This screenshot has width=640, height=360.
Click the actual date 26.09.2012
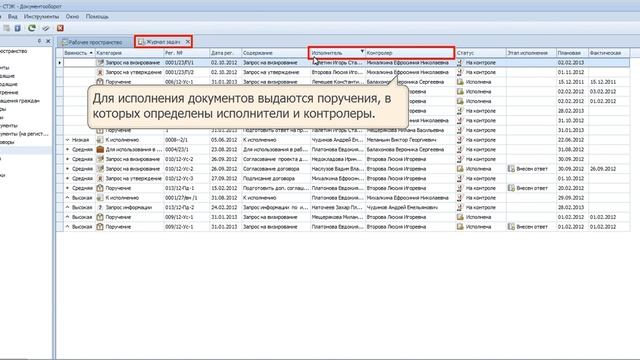click(x=603, y=169)
